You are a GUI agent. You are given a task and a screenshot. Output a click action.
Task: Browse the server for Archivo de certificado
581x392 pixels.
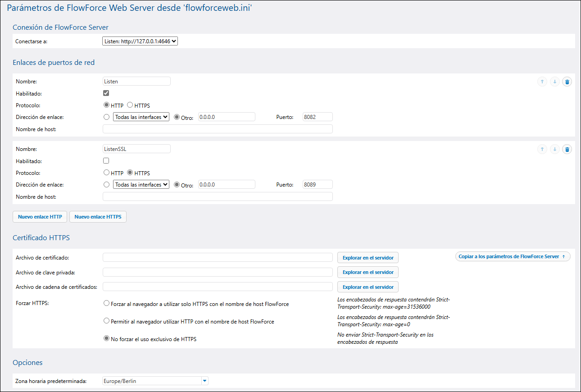click(368, 258)
